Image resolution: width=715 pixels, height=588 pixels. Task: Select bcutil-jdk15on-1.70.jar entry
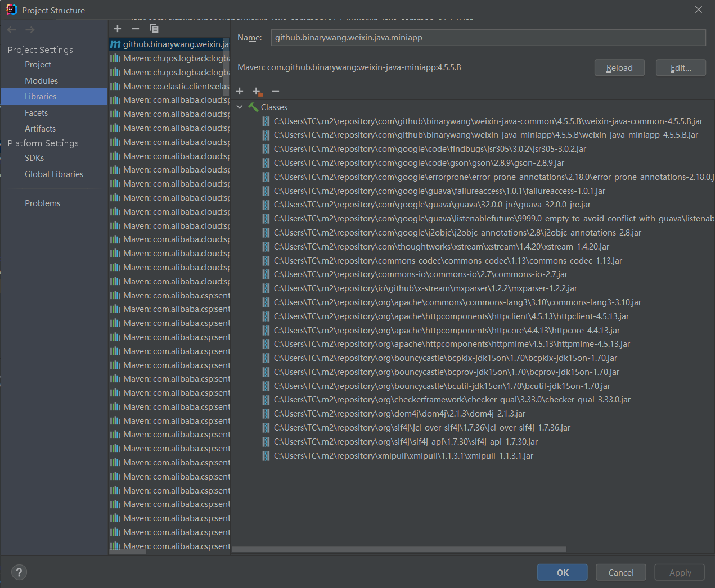pyautogui.click(x=437, y=386)
